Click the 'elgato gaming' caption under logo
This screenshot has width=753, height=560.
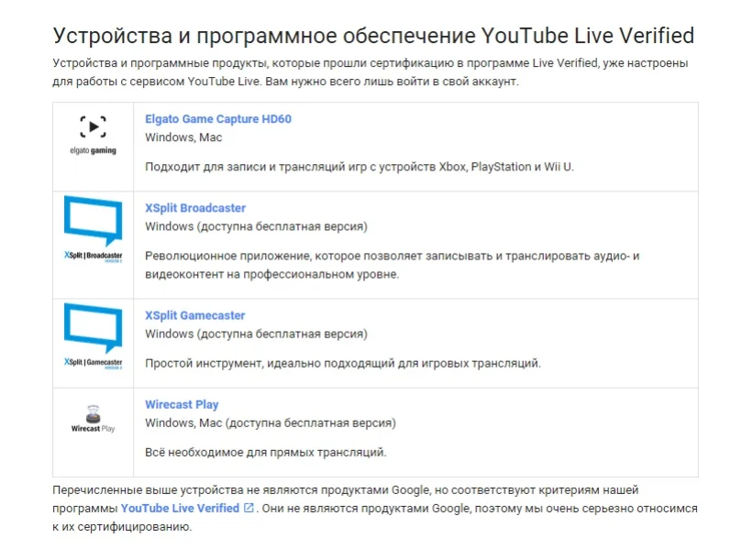[93, 150]
